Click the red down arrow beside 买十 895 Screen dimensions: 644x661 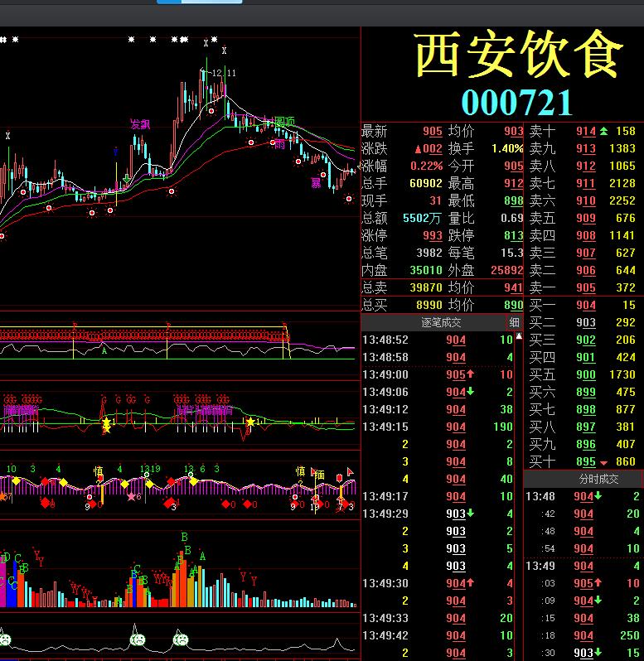tap(604, 462)
